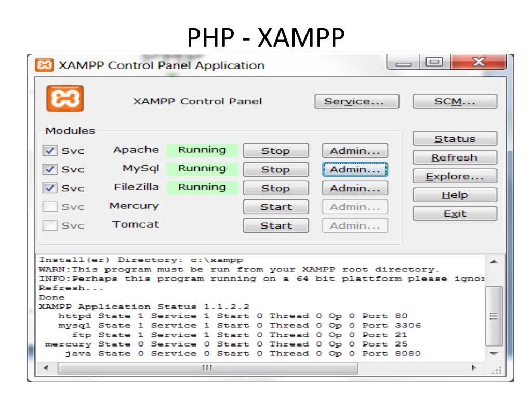Click the httpd Port 80 log line

tap(233, 316)
